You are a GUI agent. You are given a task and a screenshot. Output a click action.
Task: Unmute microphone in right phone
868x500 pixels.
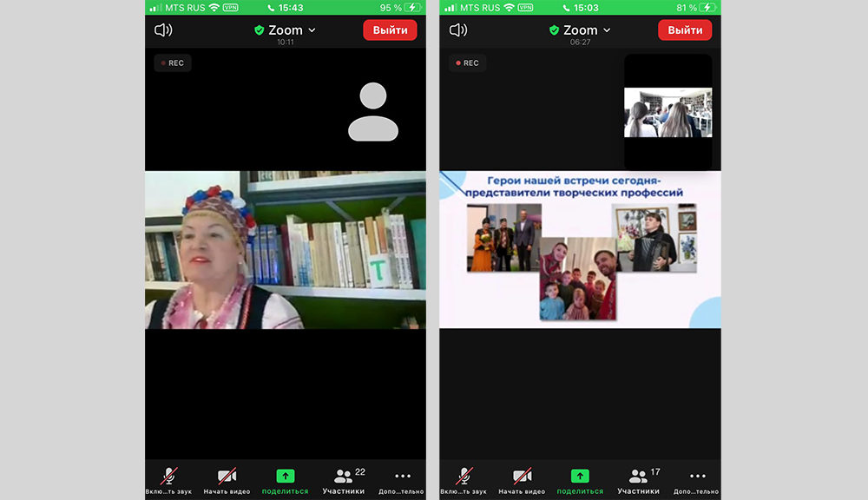(464, 479)
